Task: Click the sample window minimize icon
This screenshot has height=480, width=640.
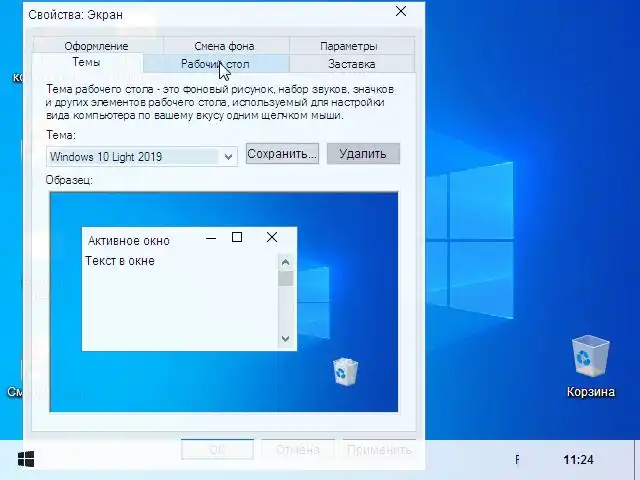Action: (x=211, y=238)
